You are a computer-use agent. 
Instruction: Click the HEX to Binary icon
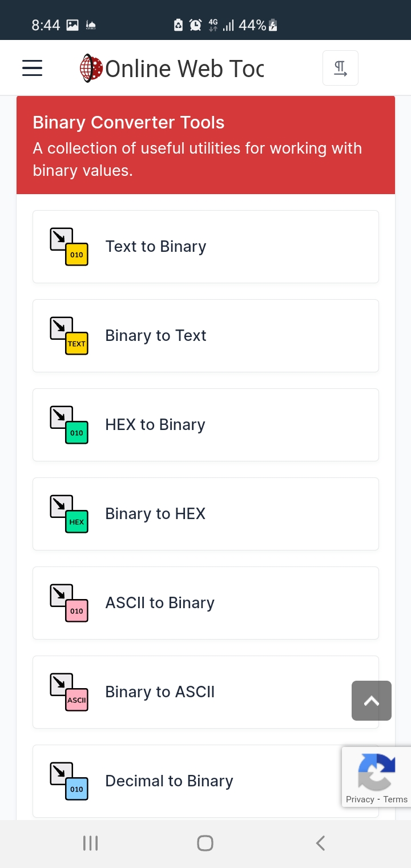click(69, 425)
